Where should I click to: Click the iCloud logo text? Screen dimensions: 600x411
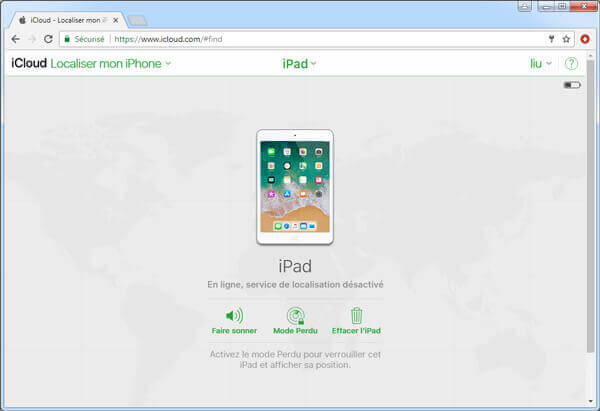tap(29, 63)
